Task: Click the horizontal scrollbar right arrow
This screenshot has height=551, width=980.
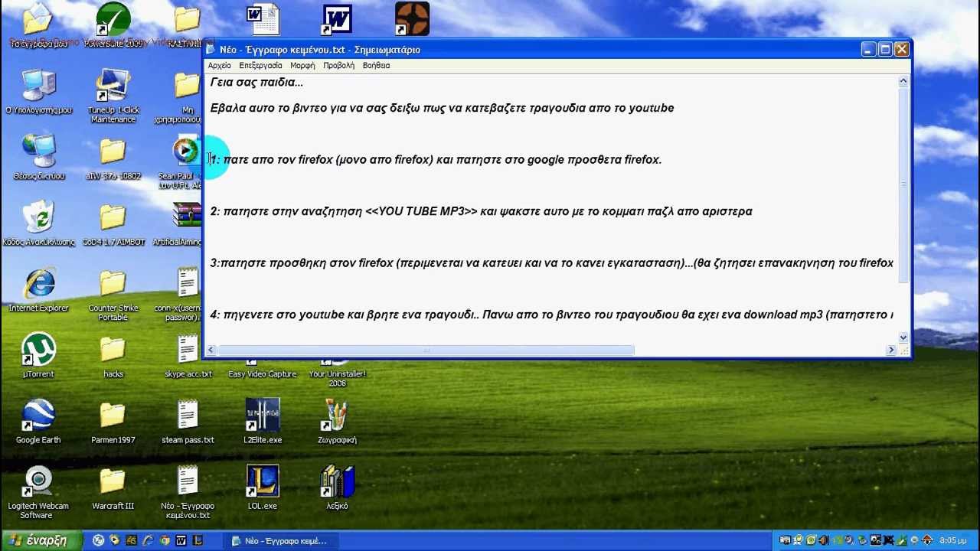Action: coord(891,350)
